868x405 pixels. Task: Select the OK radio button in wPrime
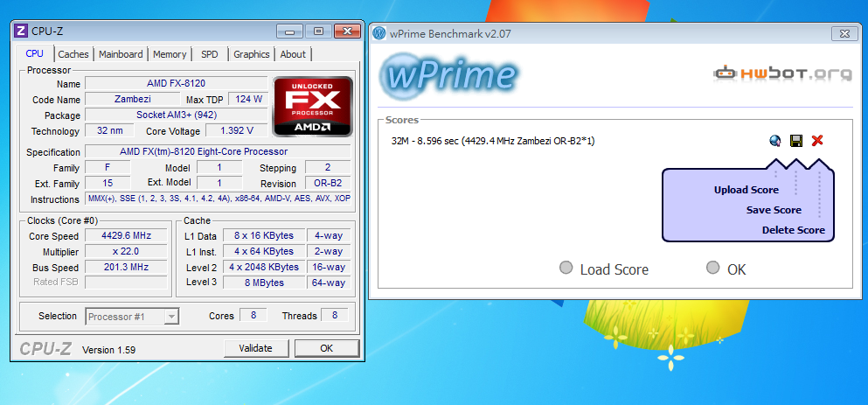click(713, 269)
